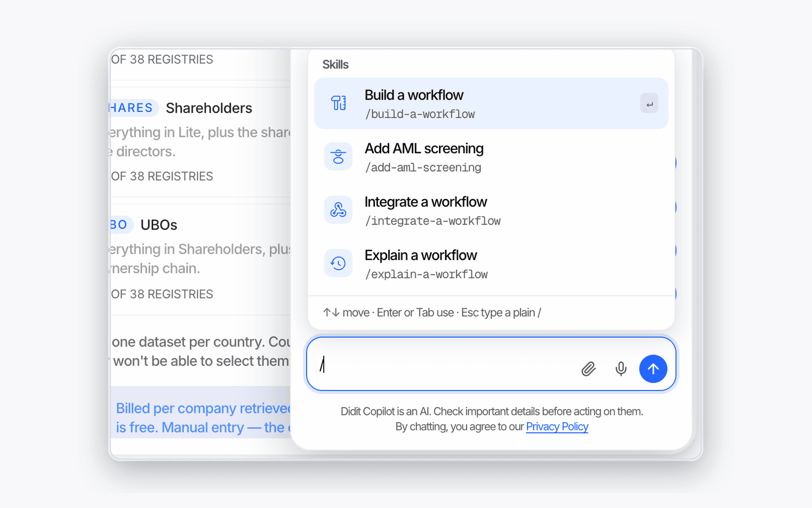Click the keyboard hints footer text
Image resolution: width=812 pixels, height=508 pixels.
432,313
